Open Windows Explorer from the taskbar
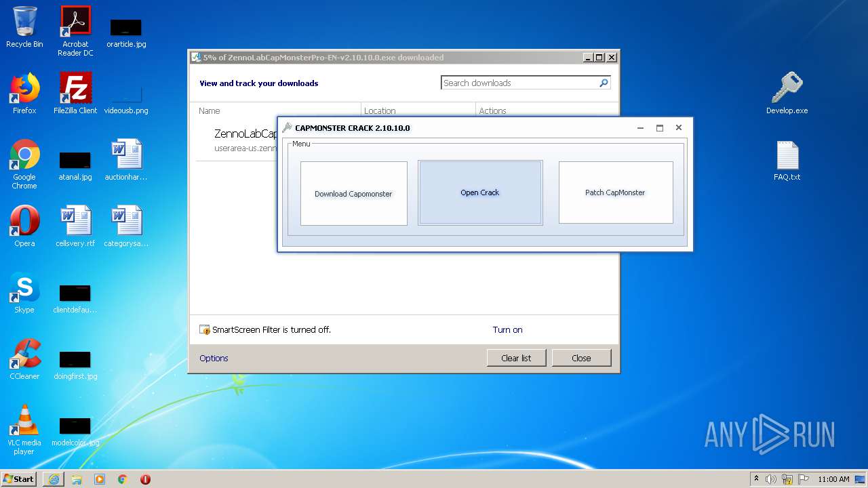The width and height of the screenshot is (868, 488). coord(77,479)
